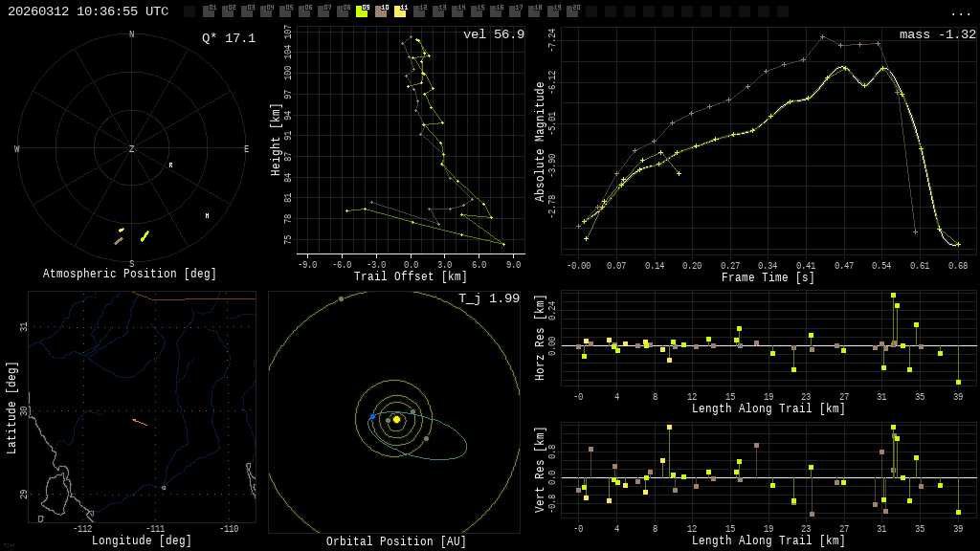Select station 18 square

coord(532,11)
